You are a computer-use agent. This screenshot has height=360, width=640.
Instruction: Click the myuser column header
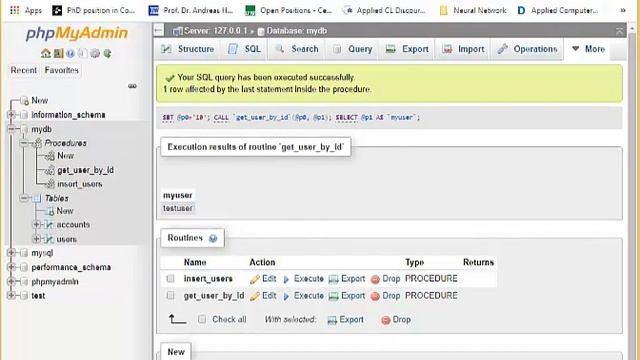point(178,196)
